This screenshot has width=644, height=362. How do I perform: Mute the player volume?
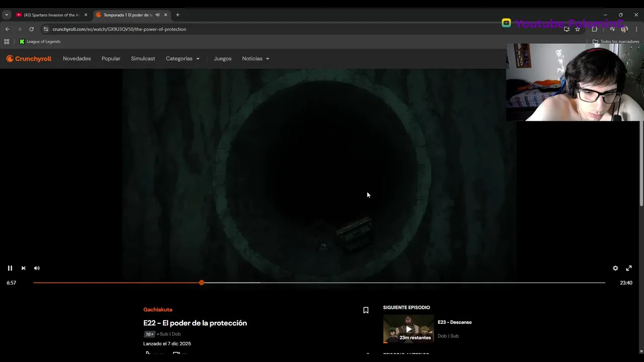point(37,268)
